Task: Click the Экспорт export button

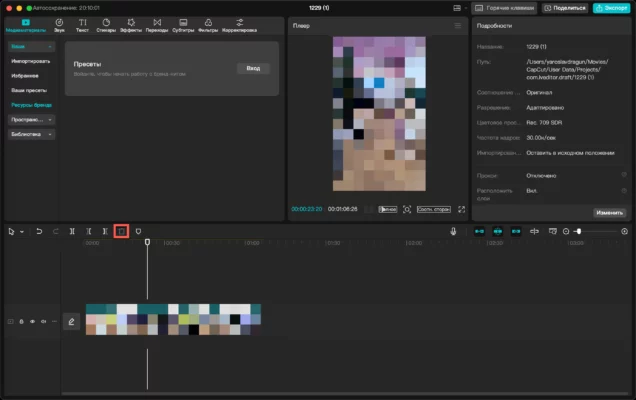Action: 611,8
